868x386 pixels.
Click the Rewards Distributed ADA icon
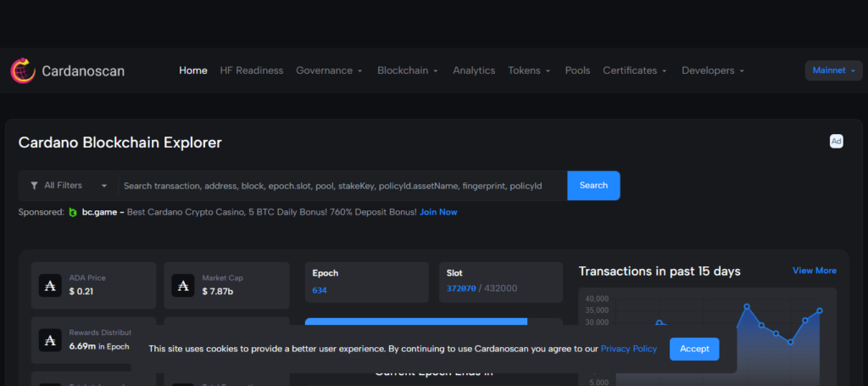pos(50,340)
